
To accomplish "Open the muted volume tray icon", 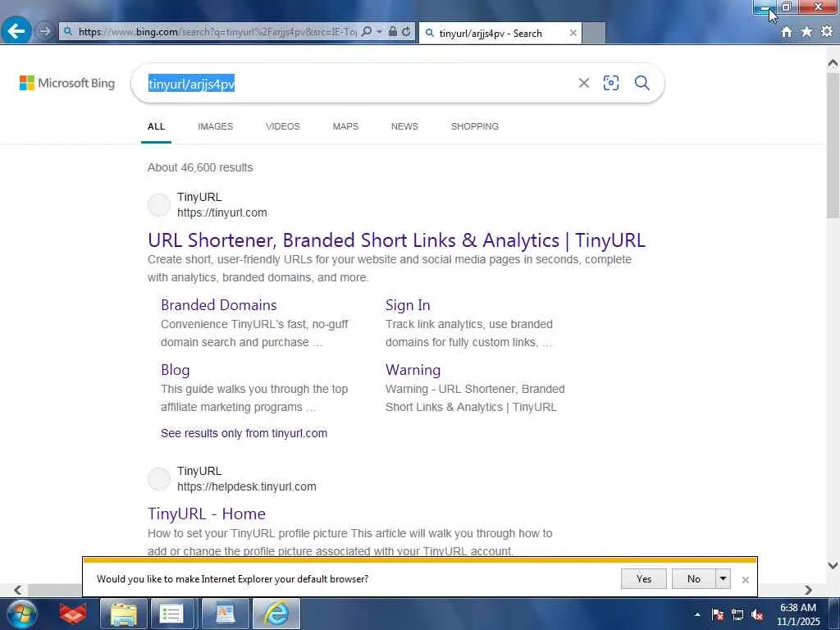I will click(x=757, y=614).
